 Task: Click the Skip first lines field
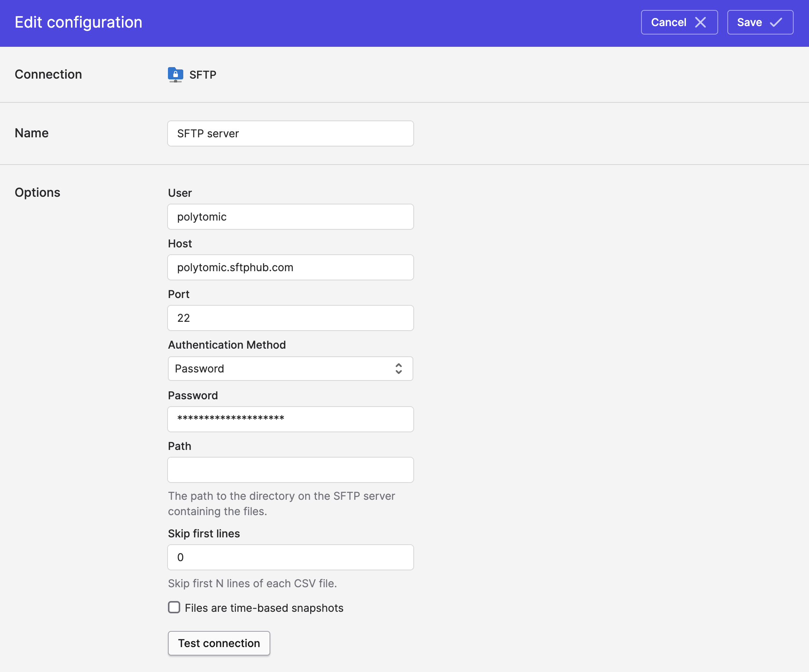tap(291, 557)
